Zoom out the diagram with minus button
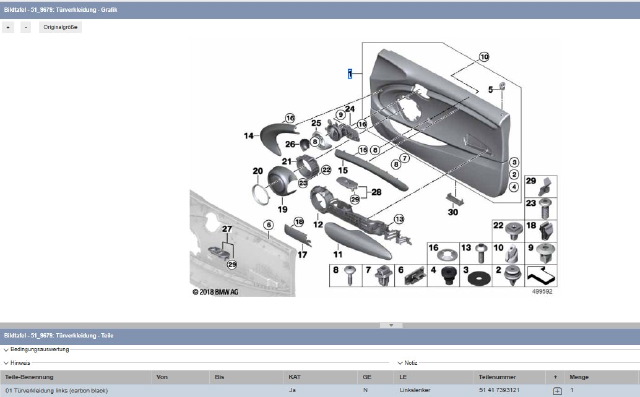This screenshot has width=640, height=397. point(25,27)
